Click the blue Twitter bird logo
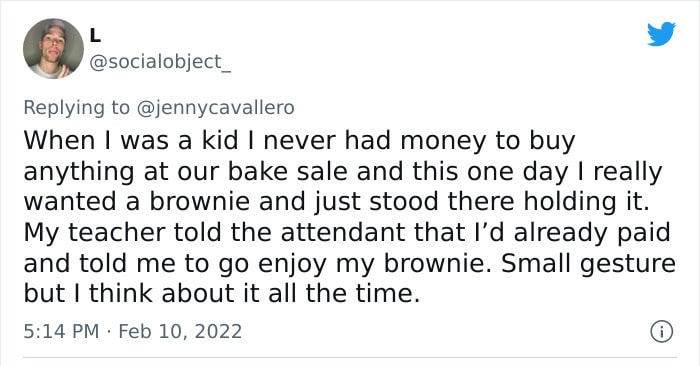Viewport: 700px width, 366px height. [661, 34]
